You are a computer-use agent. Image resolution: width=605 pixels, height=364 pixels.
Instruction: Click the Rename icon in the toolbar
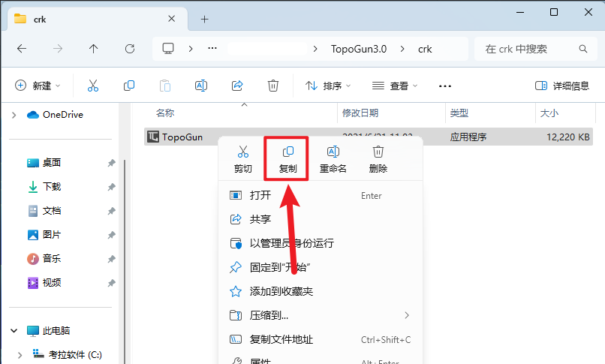[201, 86]
